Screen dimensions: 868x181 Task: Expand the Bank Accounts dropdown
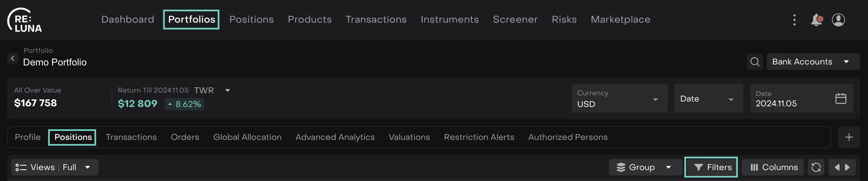pyautogui.click(x=813, y=62)
